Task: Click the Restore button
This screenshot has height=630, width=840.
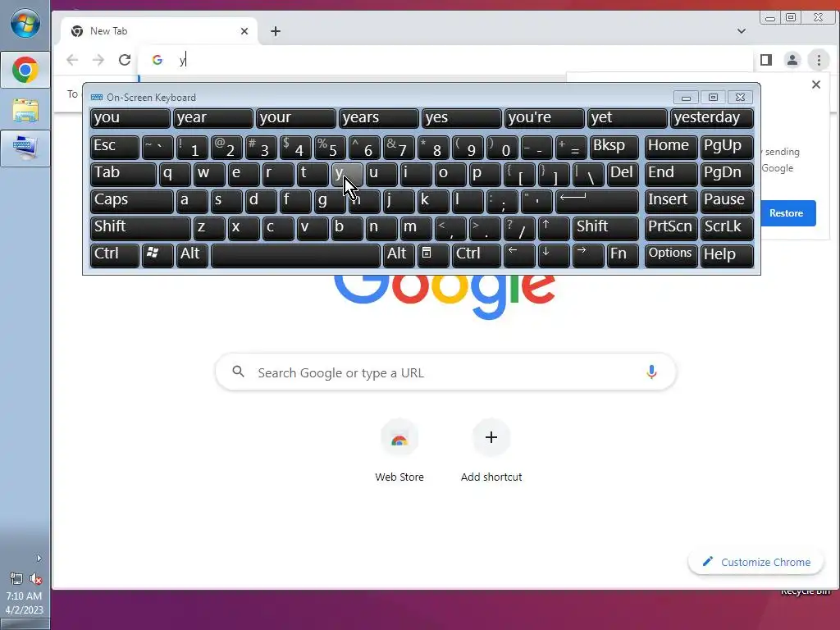Action: [786, 213]
